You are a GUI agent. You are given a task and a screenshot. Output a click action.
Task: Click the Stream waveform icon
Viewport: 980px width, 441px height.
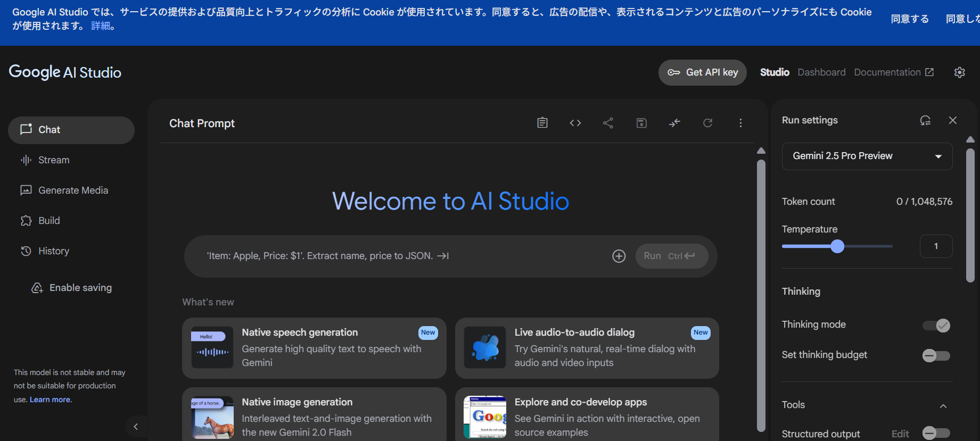click(26, 160)
